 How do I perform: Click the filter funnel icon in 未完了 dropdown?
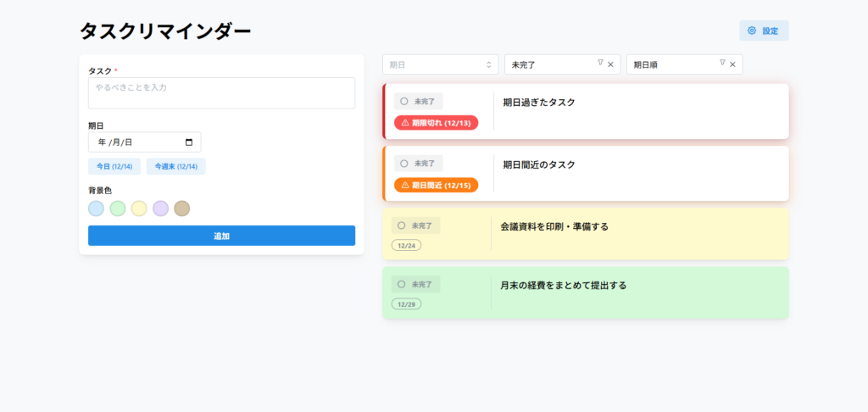[600, 64]
